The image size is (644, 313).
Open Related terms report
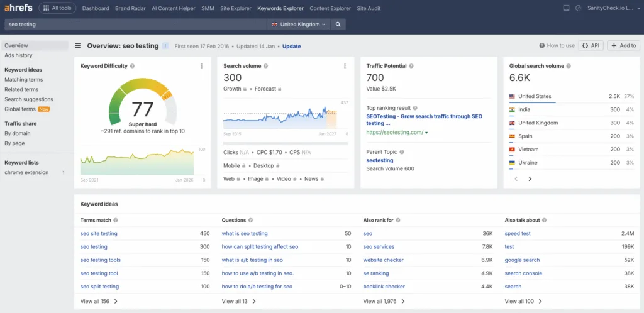pyautogui.click(x=21, y=89)
